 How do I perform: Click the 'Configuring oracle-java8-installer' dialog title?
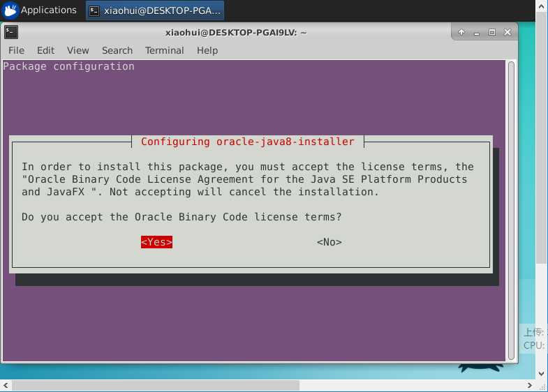(x=247, y=142)
